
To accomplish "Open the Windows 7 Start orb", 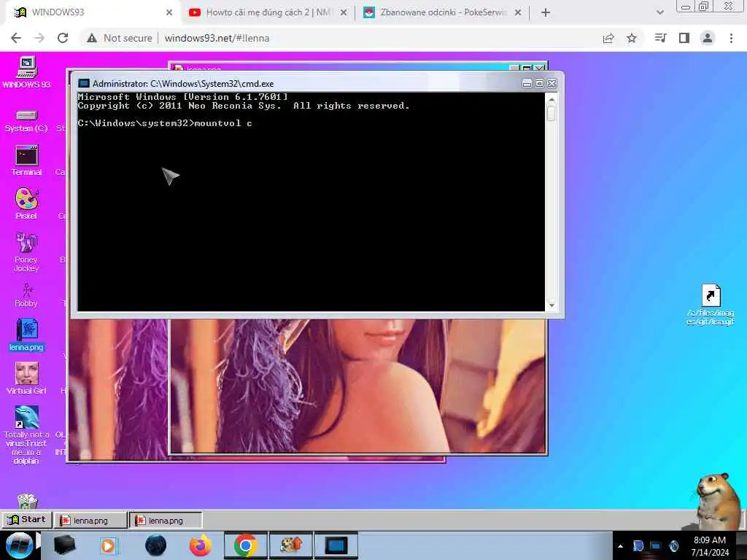I will tap(20, 545).
